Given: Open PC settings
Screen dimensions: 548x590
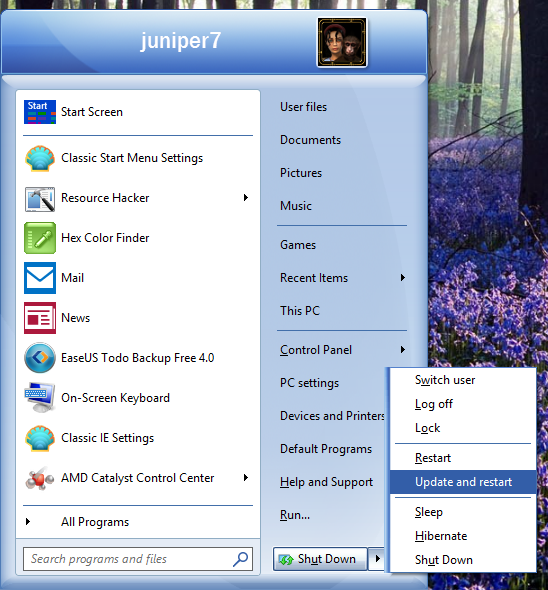Looking at the screenshot, I should coord(309,383).
